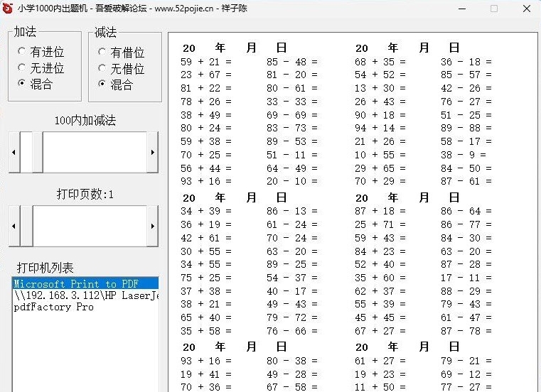Click problem 76 - 66 = in preview
The image size is (541, 392).
(292, 331)
